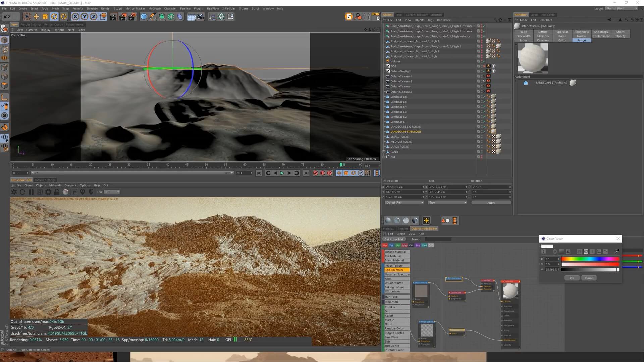
Task: Click OK in Color Picker
Action: pos(572,278)
